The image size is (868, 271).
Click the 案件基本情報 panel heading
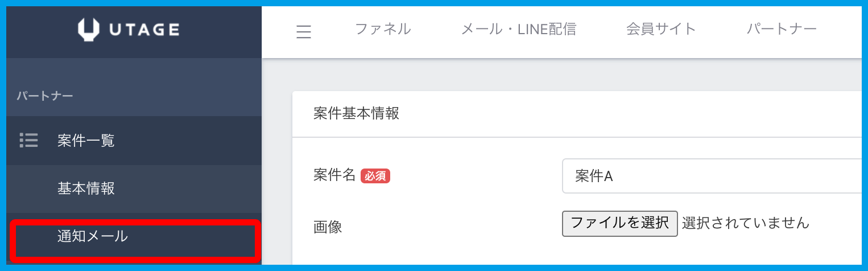356,113
